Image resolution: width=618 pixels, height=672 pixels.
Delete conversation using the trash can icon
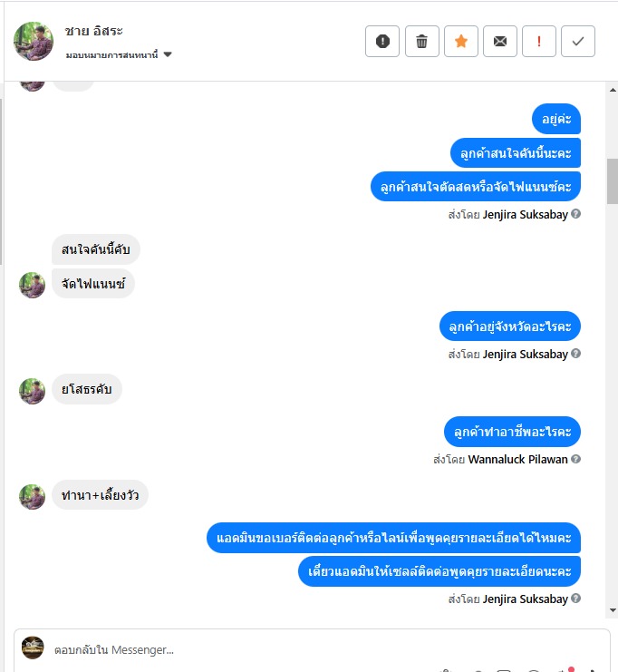[422, 41]
